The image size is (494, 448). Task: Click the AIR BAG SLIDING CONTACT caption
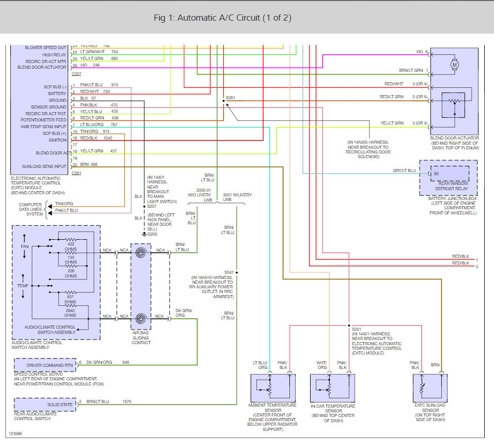tap(141, 338)
